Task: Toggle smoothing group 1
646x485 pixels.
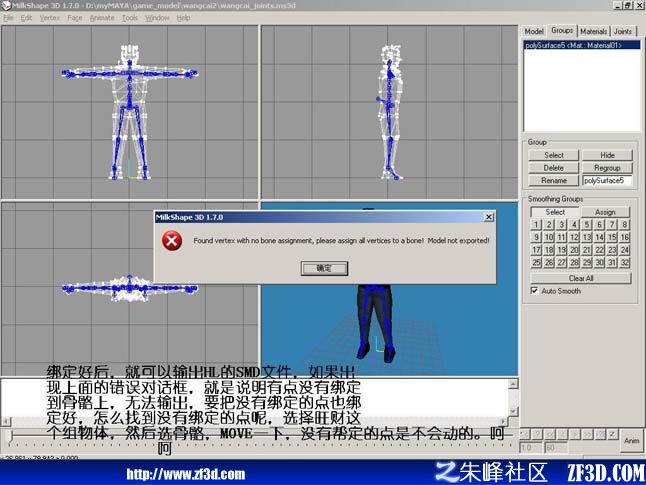Action: click(536, 225)
